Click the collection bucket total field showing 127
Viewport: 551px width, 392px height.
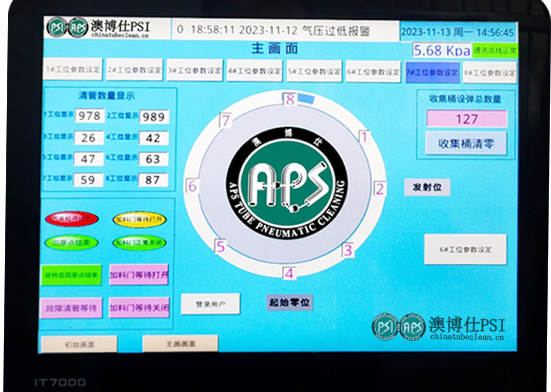(467, 119)
